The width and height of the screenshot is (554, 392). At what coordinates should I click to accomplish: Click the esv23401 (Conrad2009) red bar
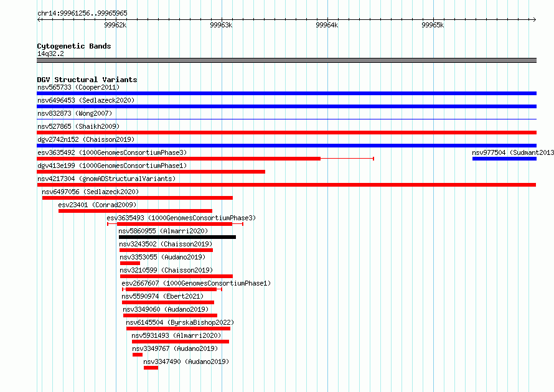[135, 211]
